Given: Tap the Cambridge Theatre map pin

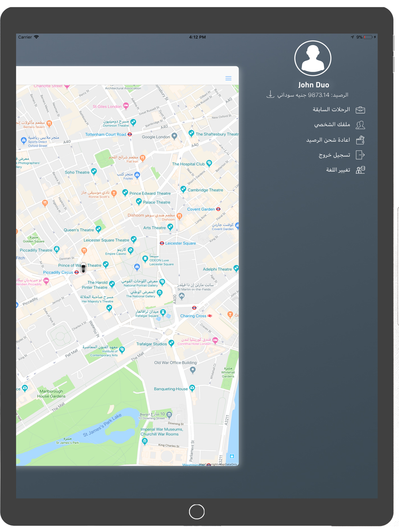Looking at the screenshot, I should tap(183, 189).
